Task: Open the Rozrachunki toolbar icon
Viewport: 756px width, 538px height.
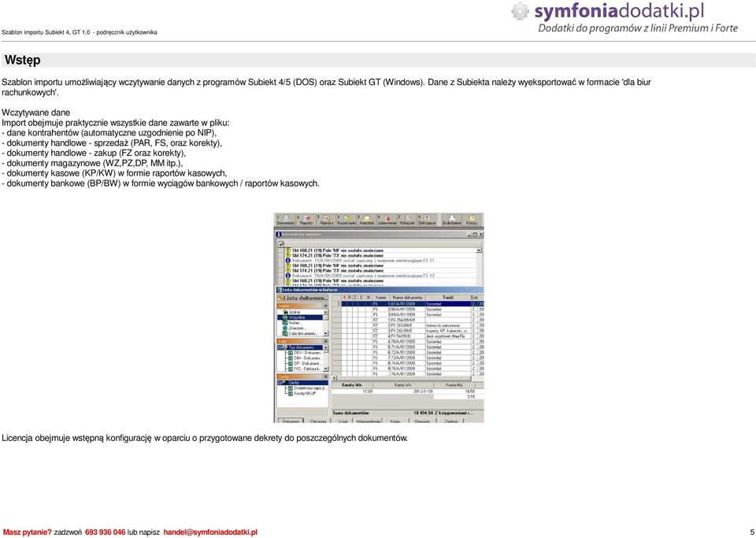Action: coord(346,221)
